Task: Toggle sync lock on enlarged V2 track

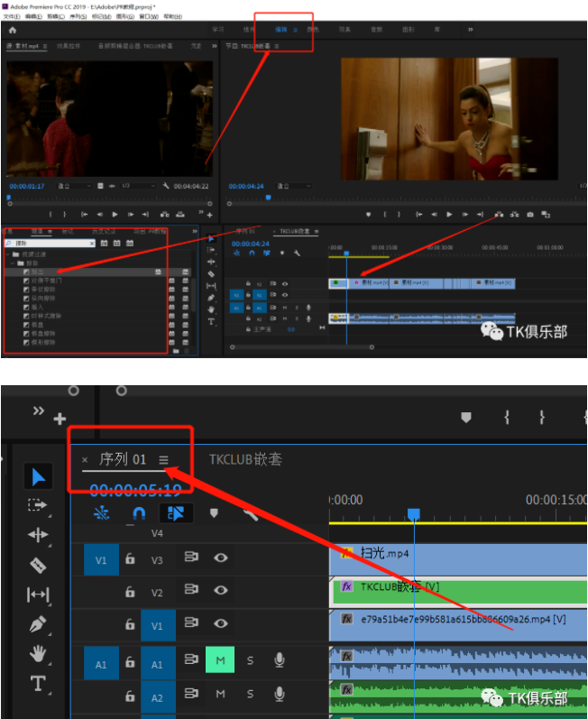Action: point(191,589)
